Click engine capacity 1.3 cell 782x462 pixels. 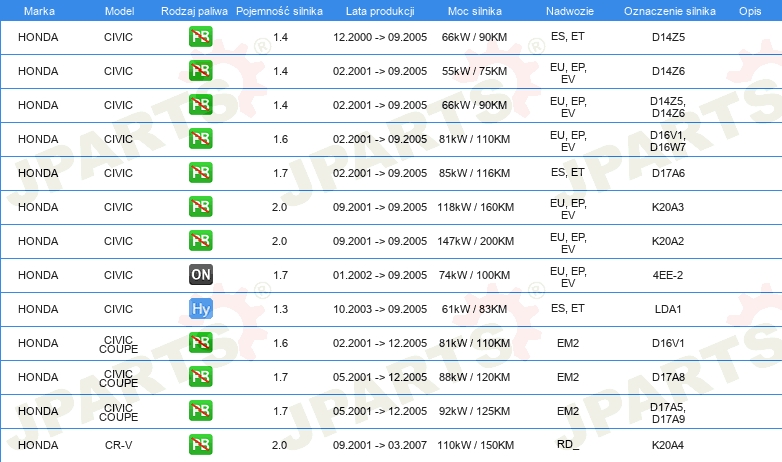point(280,309)
